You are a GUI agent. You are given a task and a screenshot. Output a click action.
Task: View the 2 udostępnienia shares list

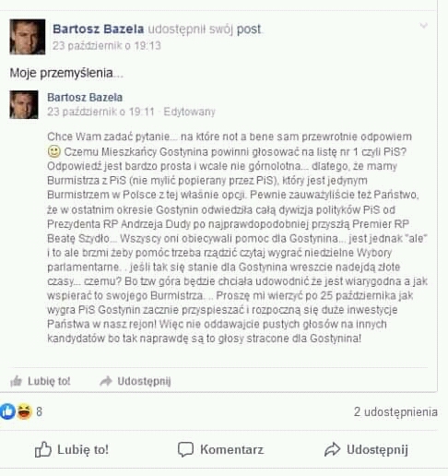(x=395, y=411)
